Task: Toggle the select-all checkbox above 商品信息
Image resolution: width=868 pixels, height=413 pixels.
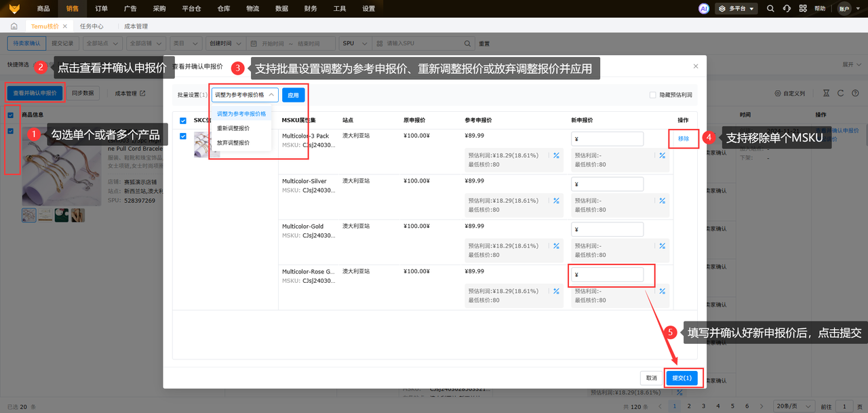Action: pyautogui.click(x=10, y=115)
